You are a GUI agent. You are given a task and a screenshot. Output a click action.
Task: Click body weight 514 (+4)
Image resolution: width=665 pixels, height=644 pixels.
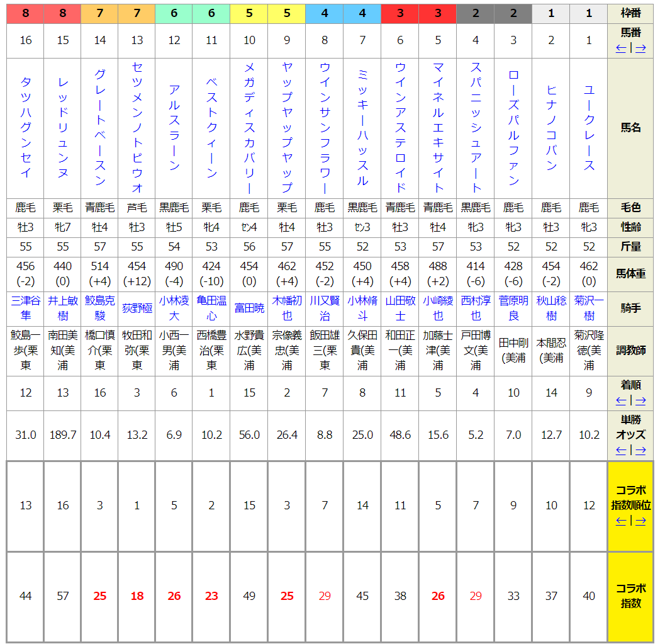point(100,274)
